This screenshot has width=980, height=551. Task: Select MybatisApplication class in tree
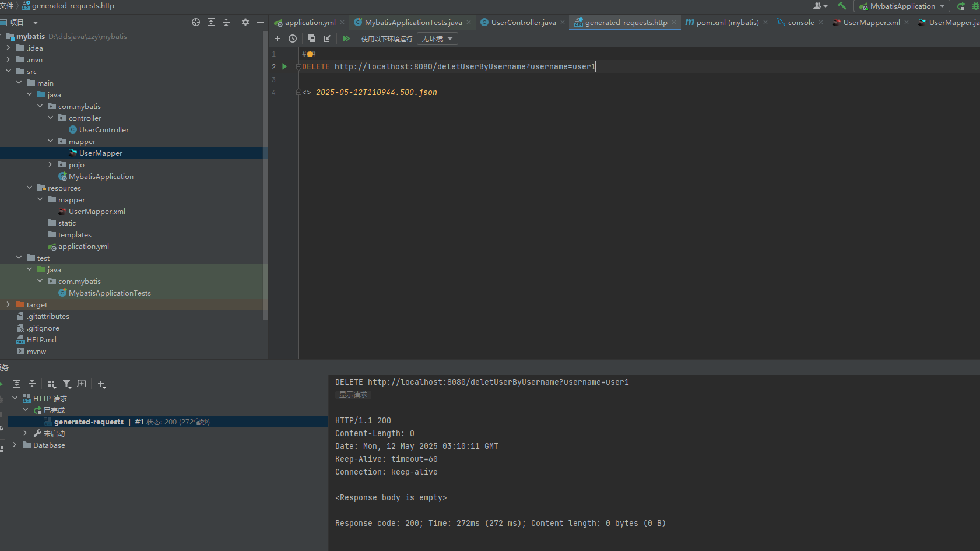point(101,176)
